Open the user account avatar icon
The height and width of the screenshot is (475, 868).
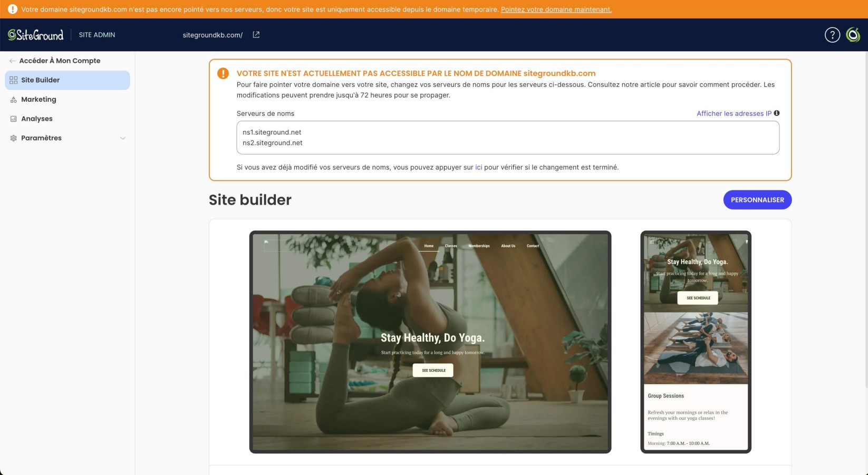[x=853, y=35]
